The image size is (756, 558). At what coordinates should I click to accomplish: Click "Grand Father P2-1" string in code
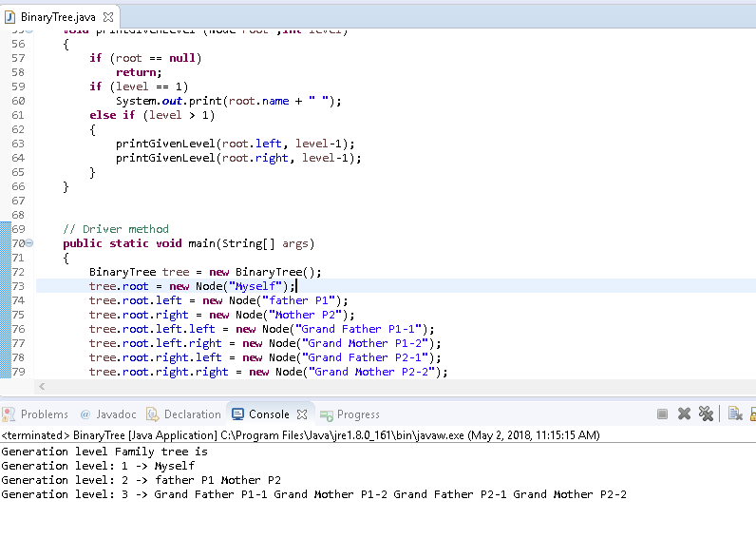(x=365, y=357)
